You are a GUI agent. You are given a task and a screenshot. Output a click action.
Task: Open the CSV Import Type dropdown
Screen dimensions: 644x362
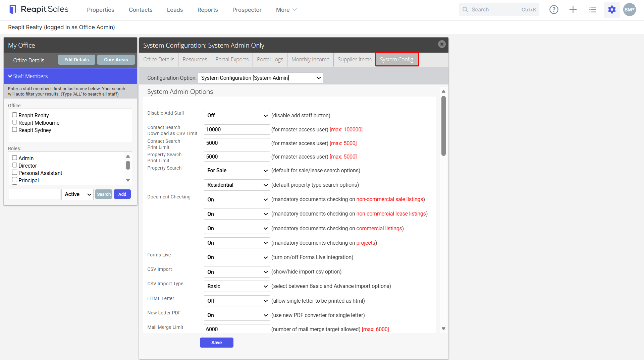(237, 286)
